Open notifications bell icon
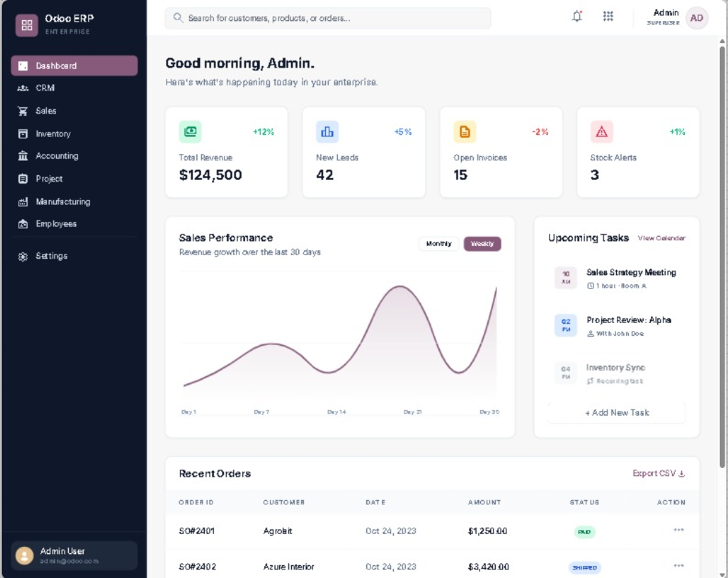 tap(577, 17)
